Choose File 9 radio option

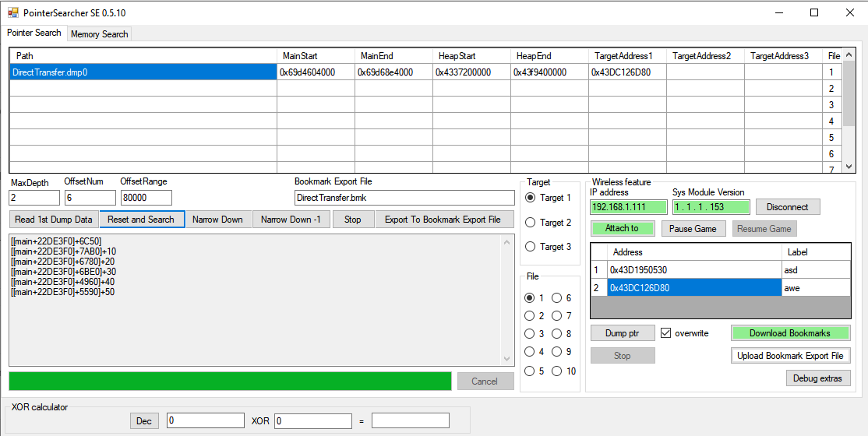[x=557, y=352]
